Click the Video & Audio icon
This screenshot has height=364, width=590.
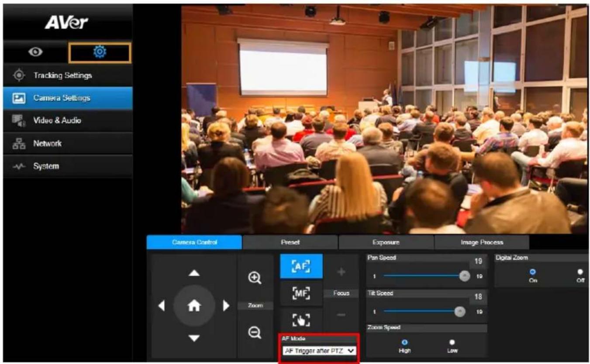tap(19, 121)
